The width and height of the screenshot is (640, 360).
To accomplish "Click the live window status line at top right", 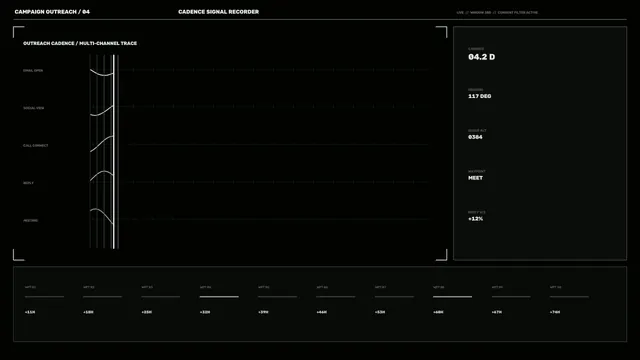I will 497,13.
